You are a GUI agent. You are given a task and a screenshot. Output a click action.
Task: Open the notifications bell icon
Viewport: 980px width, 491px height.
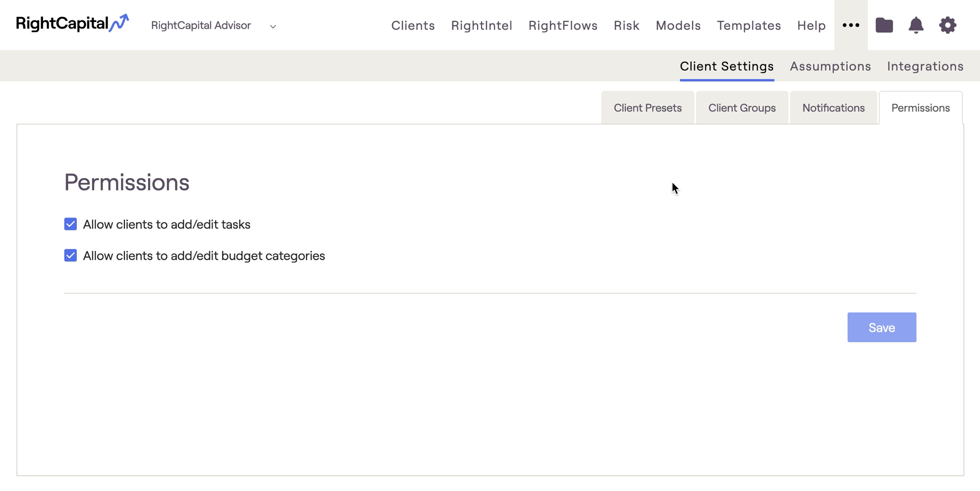916,25
